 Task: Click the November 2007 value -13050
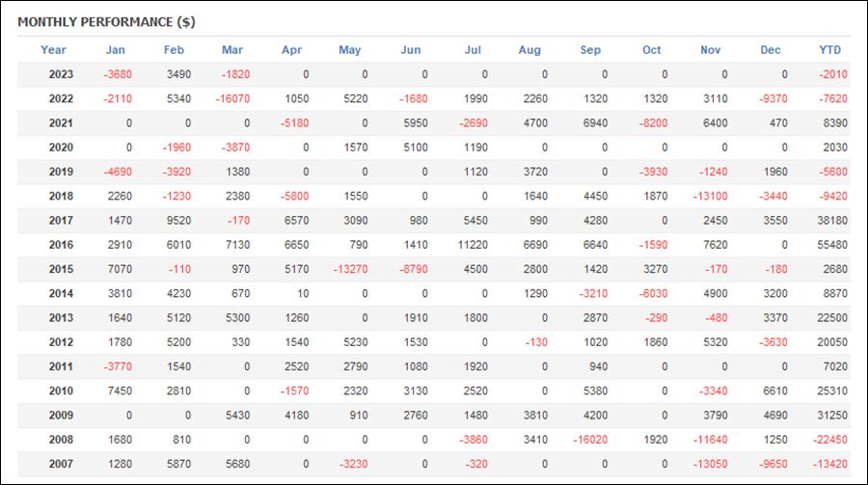pyautogui.click(x=710, y=464)
